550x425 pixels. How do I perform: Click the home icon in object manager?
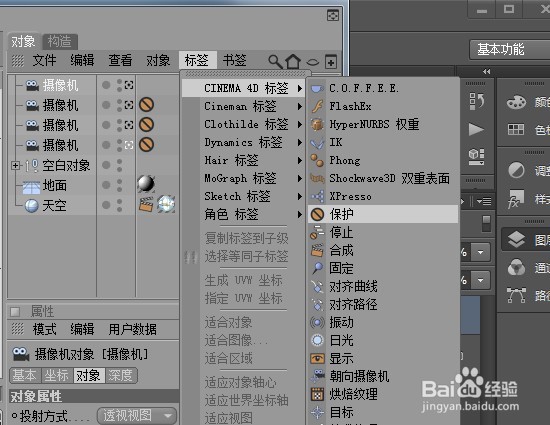click(293, 62)
